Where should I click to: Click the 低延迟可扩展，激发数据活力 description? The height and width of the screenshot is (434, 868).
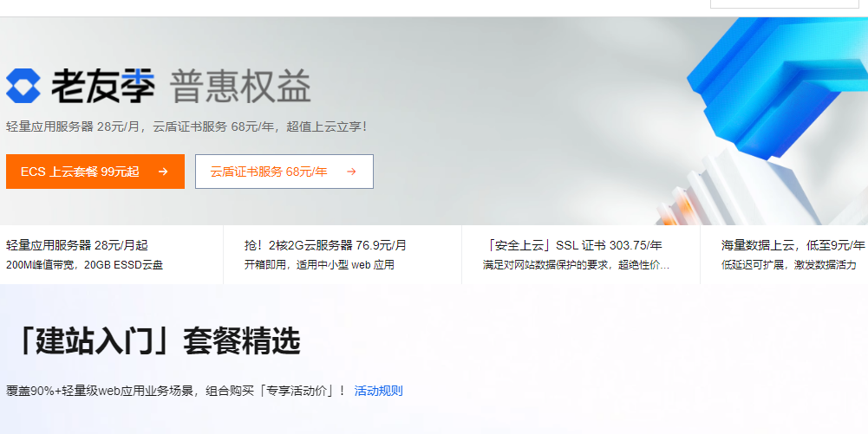tap(788, 265)
